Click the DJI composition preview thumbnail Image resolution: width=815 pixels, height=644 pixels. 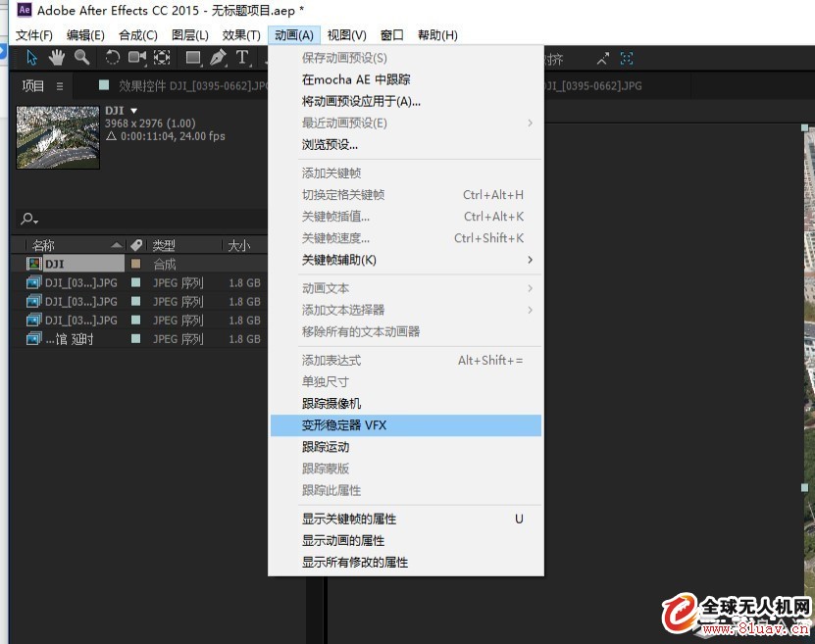[x=58, y=137]
